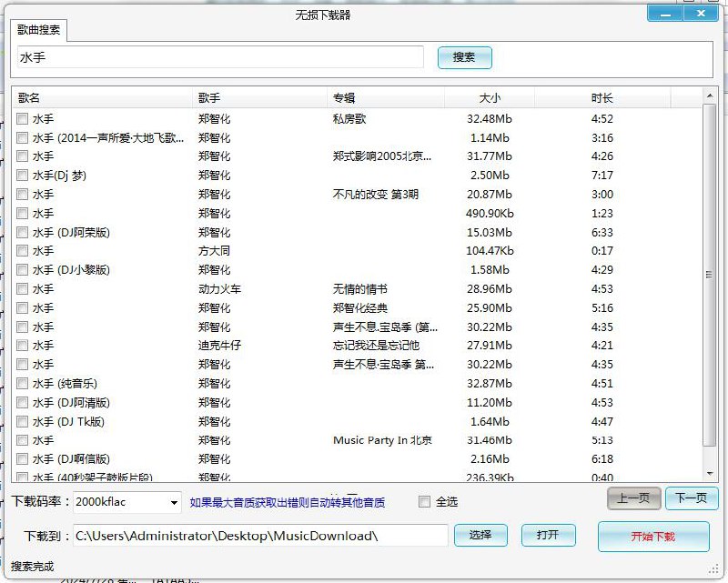This screenshot has height=583, width=728.
Task: Click the vertical scrollbar of the song list
Action: pyautogui.click(x=711, y=273)
